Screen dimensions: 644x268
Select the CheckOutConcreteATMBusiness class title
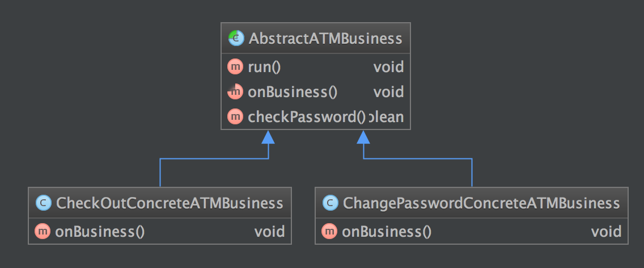169,203
